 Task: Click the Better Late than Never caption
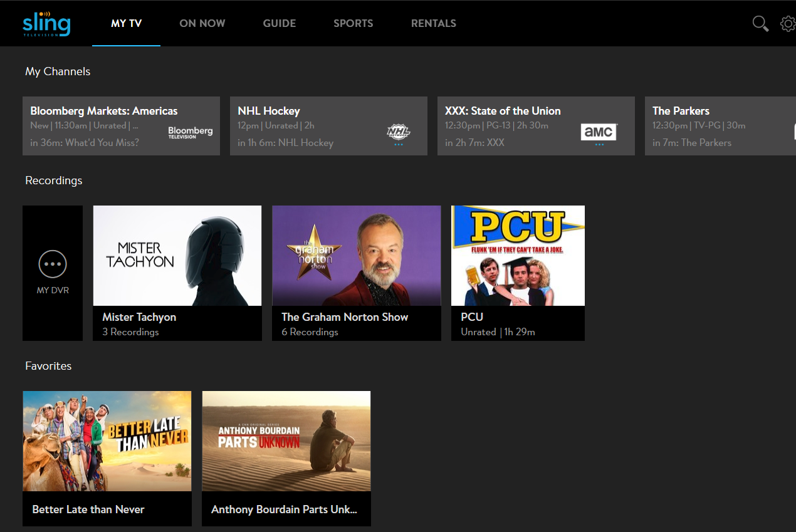(88, 509)
